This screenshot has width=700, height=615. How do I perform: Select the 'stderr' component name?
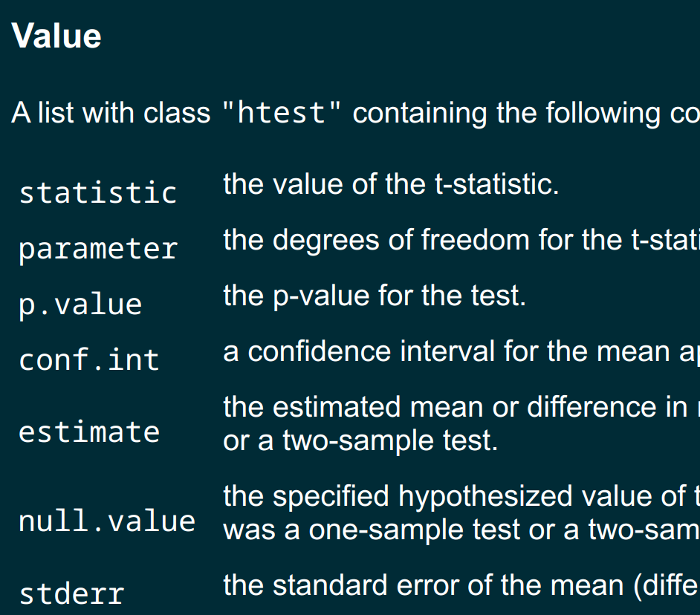click(x=72, y=593)
